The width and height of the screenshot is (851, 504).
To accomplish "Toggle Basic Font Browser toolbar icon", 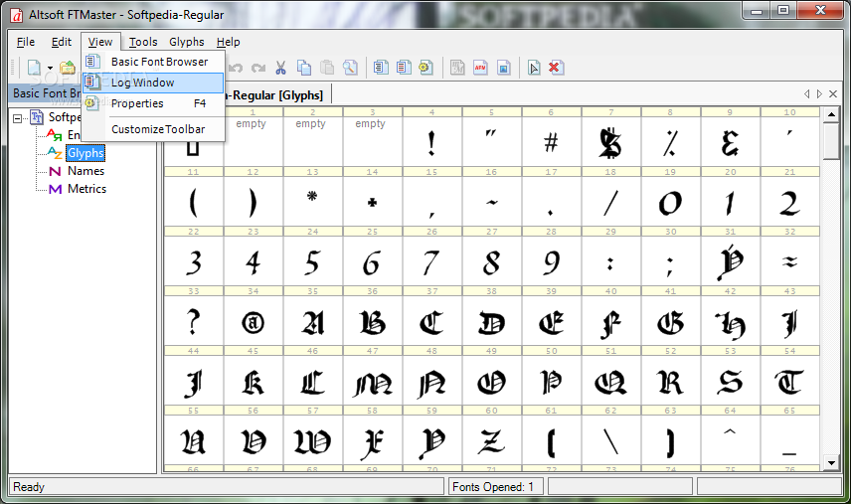I will coord(381,68).
